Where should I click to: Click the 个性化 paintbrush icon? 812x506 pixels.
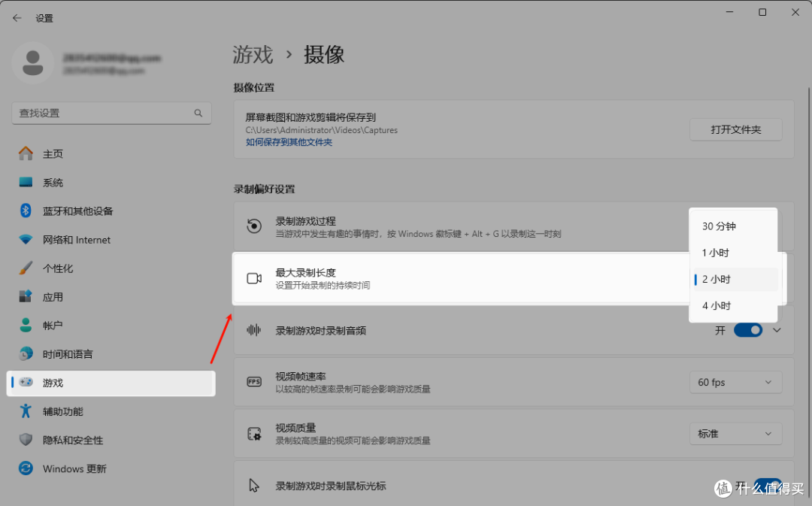tap(26, 268)
